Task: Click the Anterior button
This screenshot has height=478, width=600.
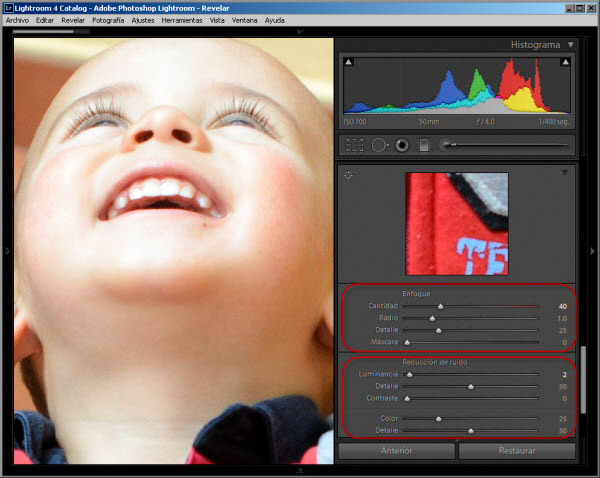Action: click(397, 451)
